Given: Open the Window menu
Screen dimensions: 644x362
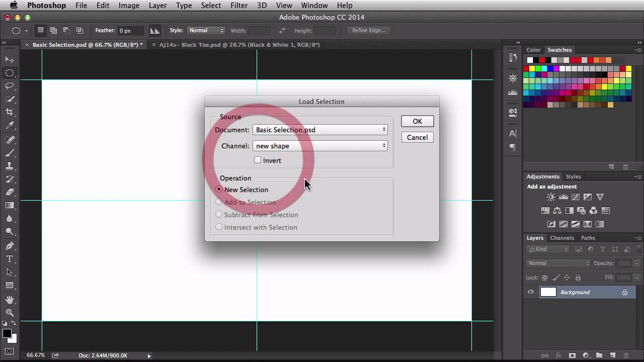Looking at the screenshot, I should [314, 6].
